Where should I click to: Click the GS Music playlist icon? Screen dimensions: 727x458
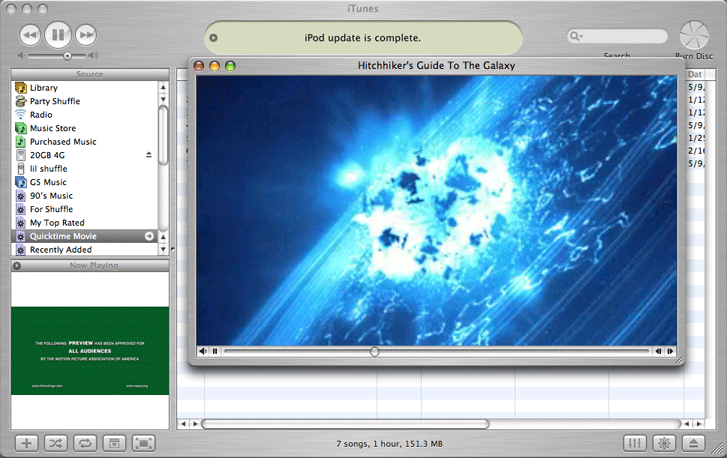click(21, 182)
